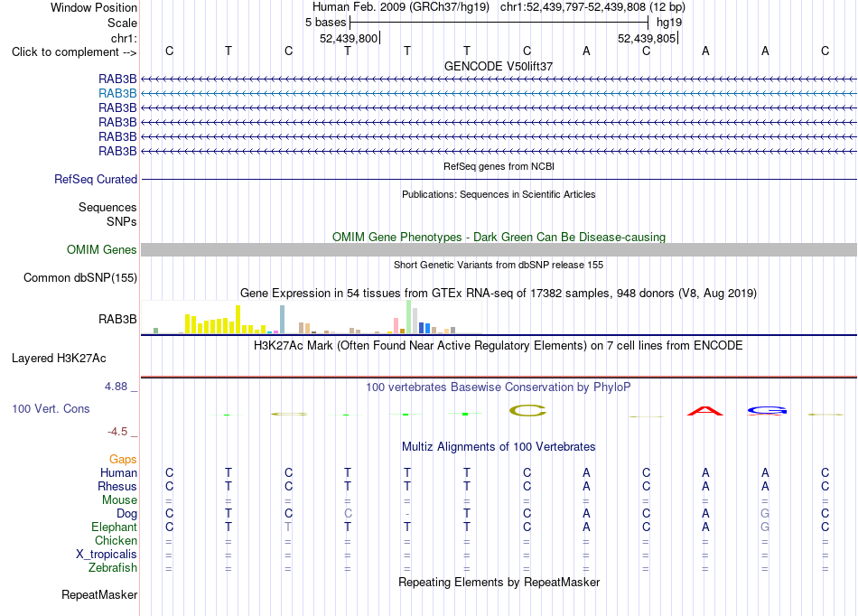This screenshot has height=616, width=858.
Task: Click the light-blue RAB3B transcript label
Action: pos(117,94)
